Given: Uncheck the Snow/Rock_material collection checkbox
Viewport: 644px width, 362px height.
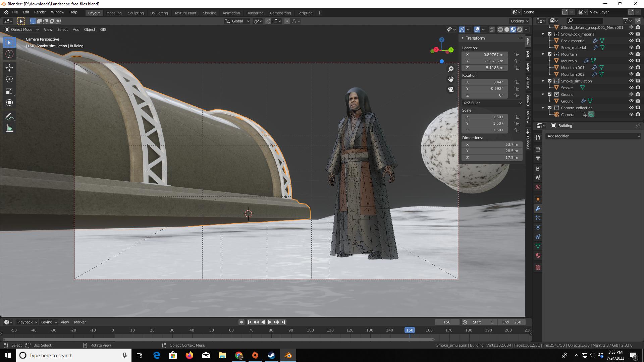Looking at the screenshot, I should 550,34.
